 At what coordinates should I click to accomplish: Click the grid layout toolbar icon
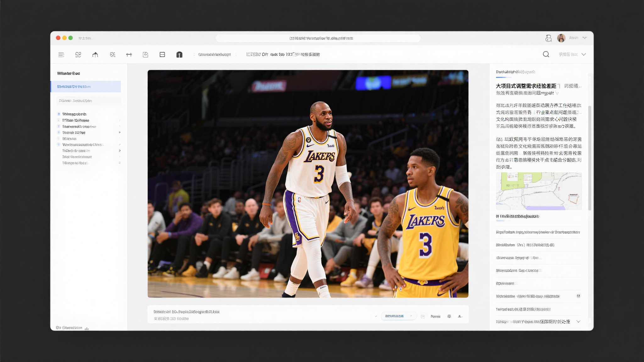[78, 55]
